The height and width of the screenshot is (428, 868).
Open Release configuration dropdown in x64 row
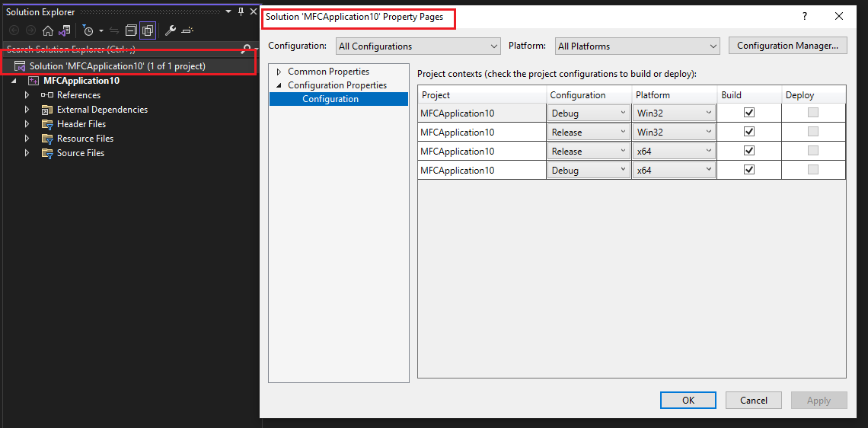[x=589, y=151]
